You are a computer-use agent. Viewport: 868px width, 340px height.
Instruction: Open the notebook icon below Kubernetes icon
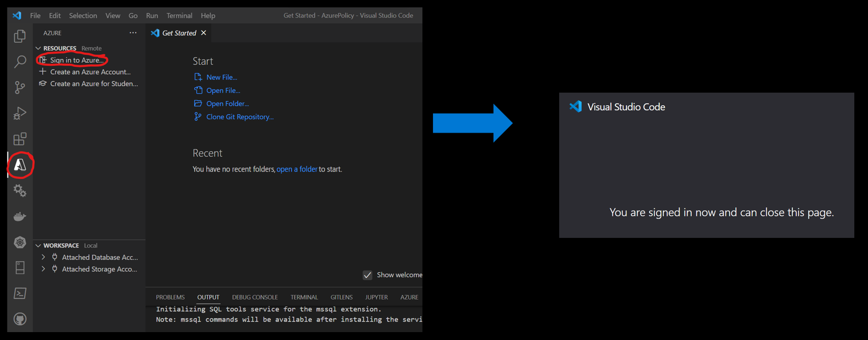tap(19, 267)
